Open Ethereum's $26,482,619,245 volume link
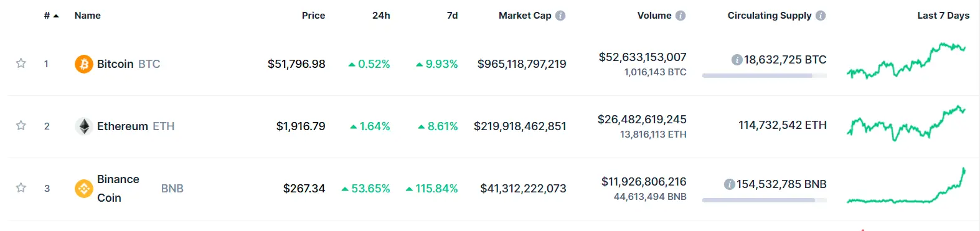This screenshot has height=231, width=980. [642, 119]
